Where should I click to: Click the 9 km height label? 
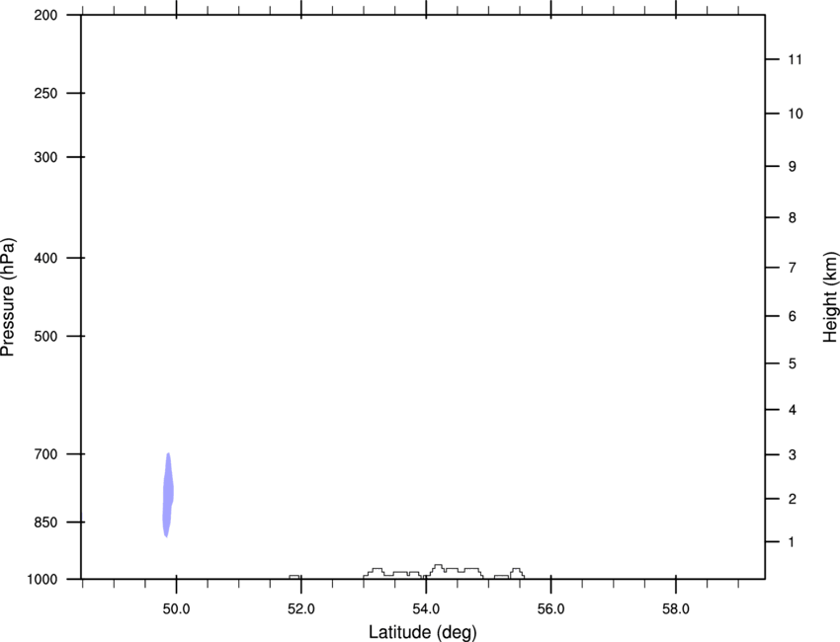point(792,167)
